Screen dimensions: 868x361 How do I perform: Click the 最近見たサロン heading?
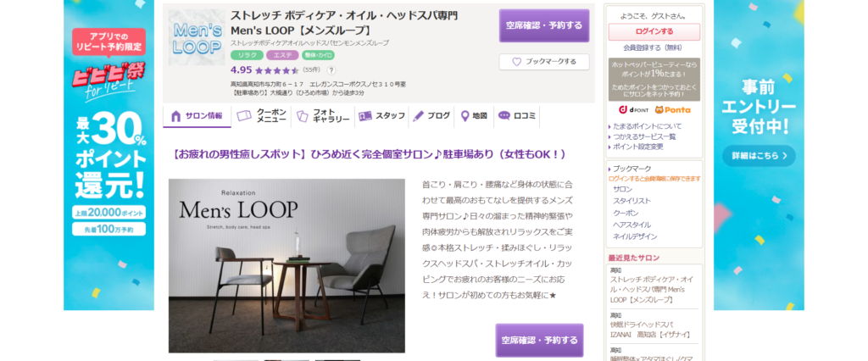click(x=634, y=258)
